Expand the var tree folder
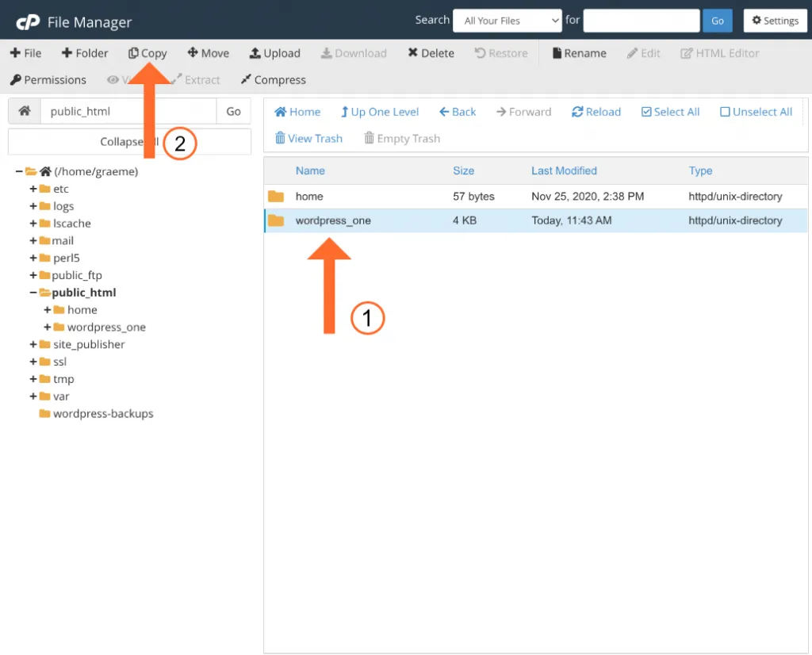Image resolution: width=812 pixels, height=655 pixels. (33, 396)
